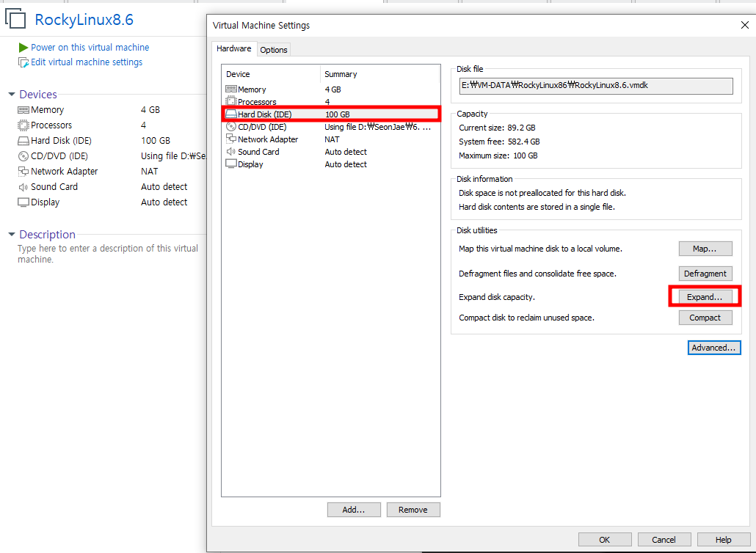Click the Network Adapter label in Devices panel
Image resolution: width=756 pixels, height=553 pixels.
coord(64,172)
